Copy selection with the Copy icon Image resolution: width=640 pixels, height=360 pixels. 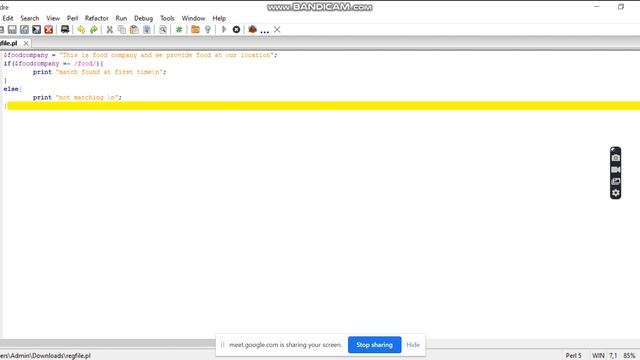(122, 29)
